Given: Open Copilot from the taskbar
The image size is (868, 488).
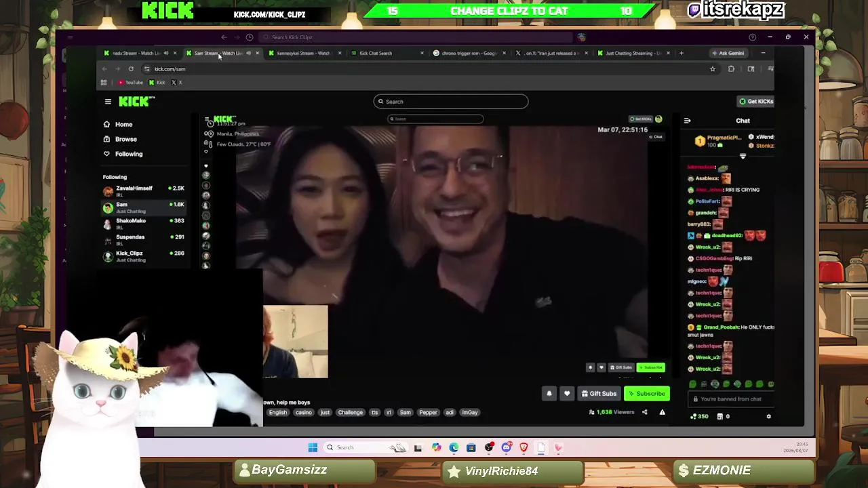Looking at the screenshot, I should tap(436, 447).
